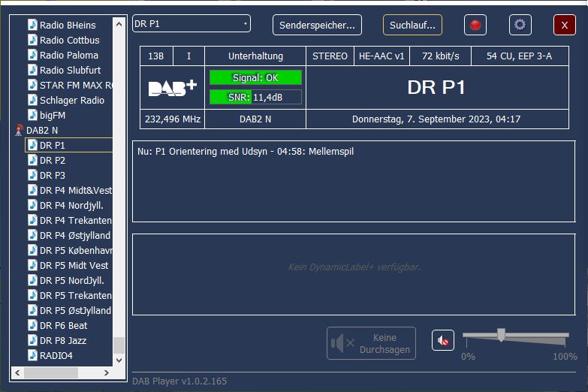Open settings via the gear icon
Viewport: 588px width, 392px height.
(520, 25)
